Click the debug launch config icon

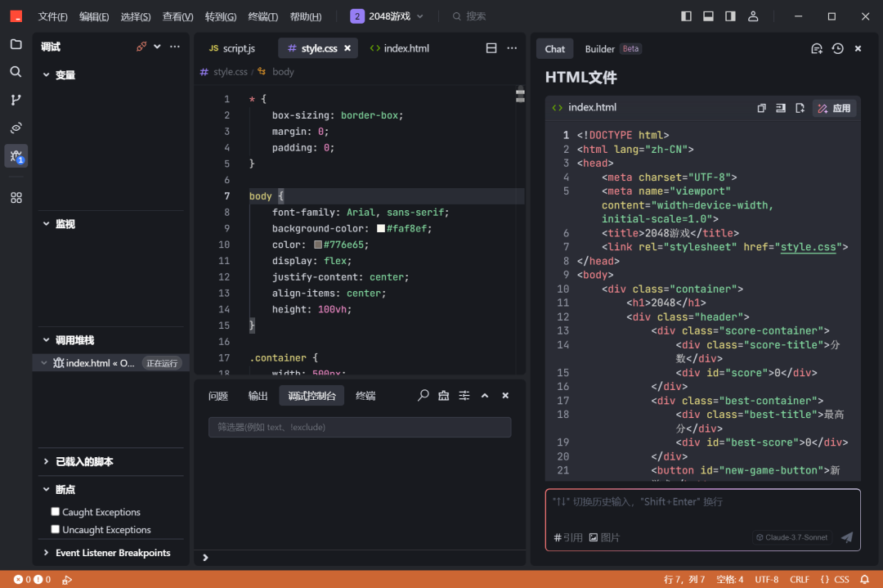click(x=141, y=47)
